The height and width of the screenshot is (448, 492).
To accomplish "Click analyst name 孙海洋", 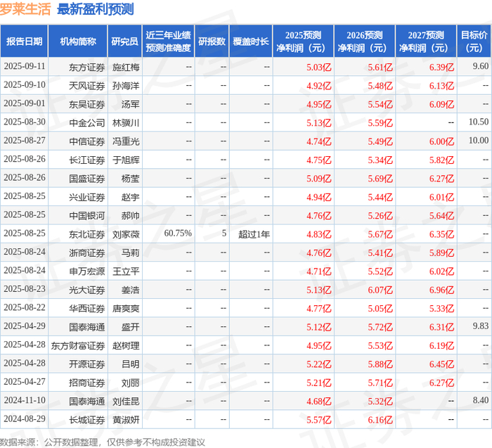I will (x=126, y=86).
